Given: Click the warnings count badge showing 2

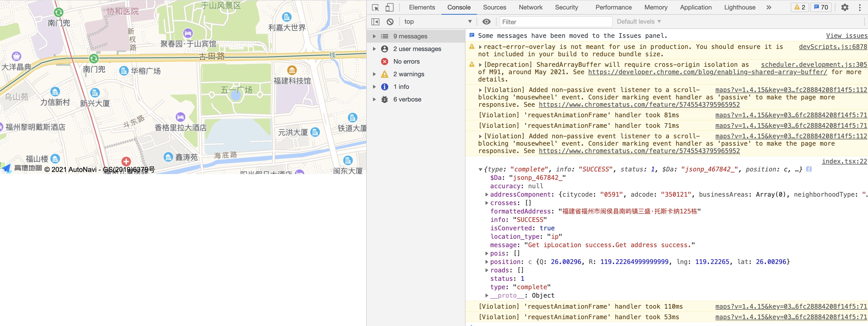Looking at the screenshot, I should 800,7.
